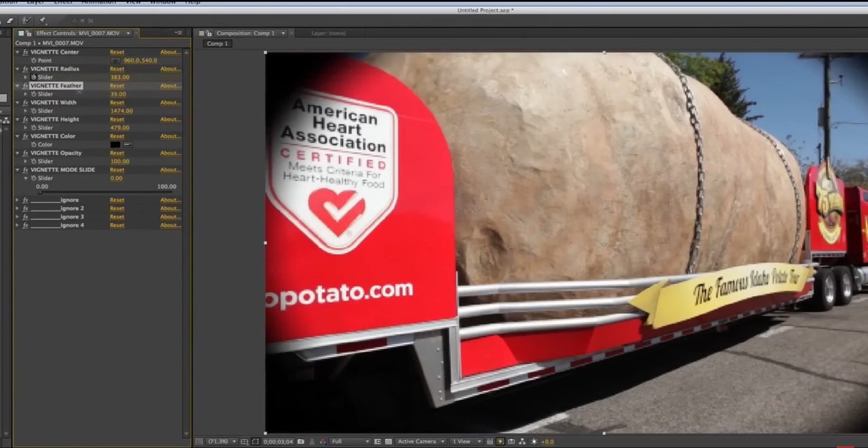Image resolution: width=868 pixels, height=448 pixels.
Task: Click the Always Preview This View icon
Action: tap(199, 442)
